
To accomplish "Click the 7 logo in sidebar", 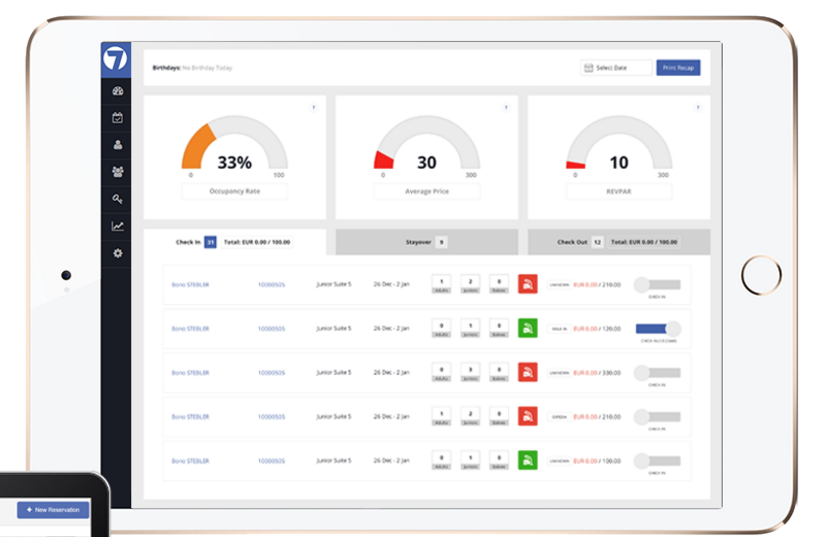I will [x=115, y=59].
